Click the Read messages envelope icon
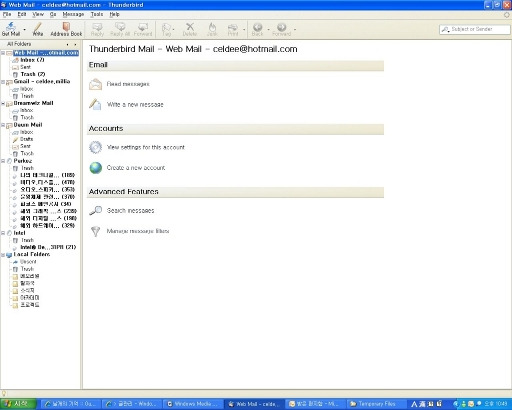The width and height of the screenshot is (512, 410). (95, 84)
